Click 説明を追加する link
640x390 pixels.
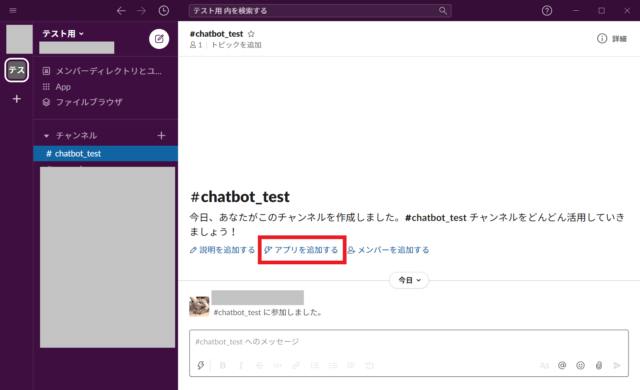[x=222, y=250]
